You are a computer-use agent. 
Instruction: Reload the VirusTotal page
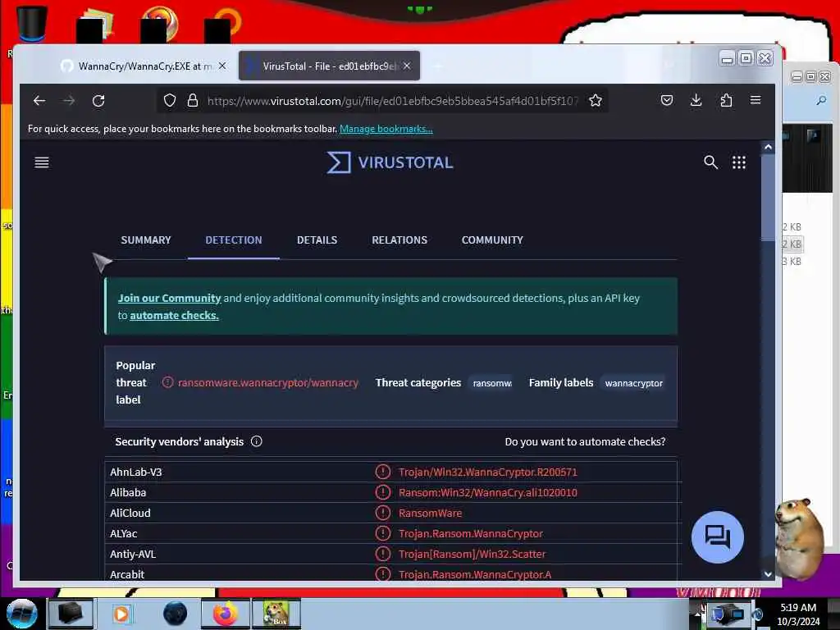98,101
